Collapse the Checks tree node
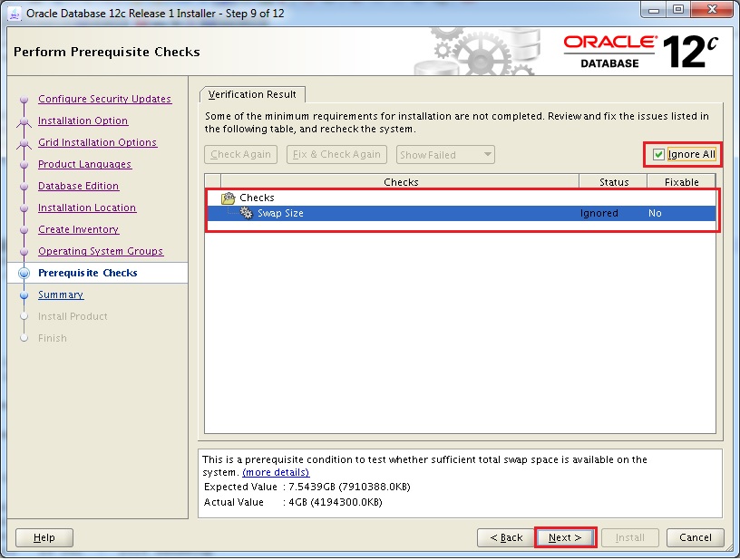This screenshot has width=740, height=560. [x=215, y=198]
